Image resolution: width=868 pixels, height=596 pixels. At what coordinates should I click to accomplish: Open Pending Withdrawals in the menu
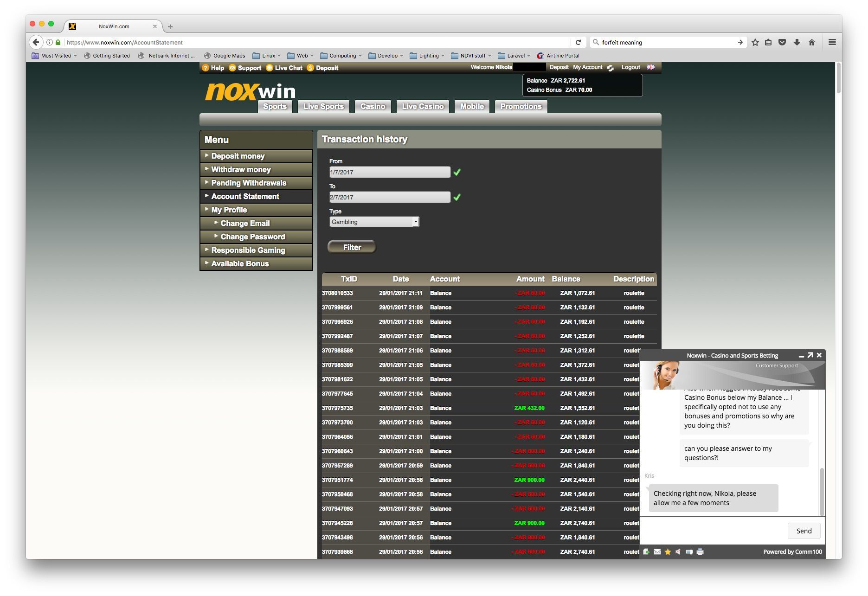point(256,183)
